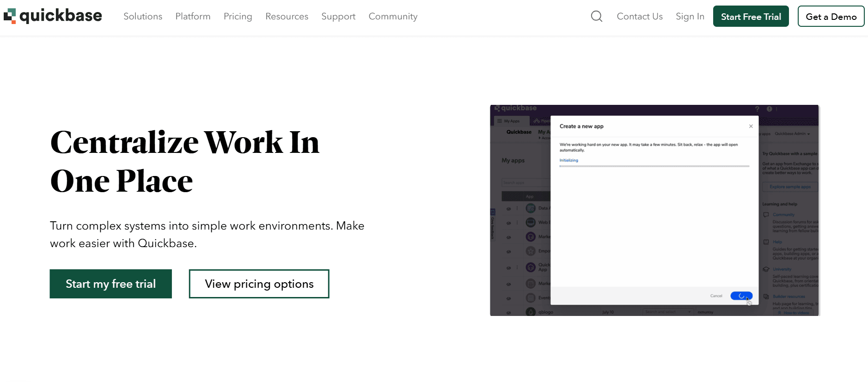The width and height of the screenshot is (868, 382).
Task: Go to the Pricing page
Action: coord(238,17)
